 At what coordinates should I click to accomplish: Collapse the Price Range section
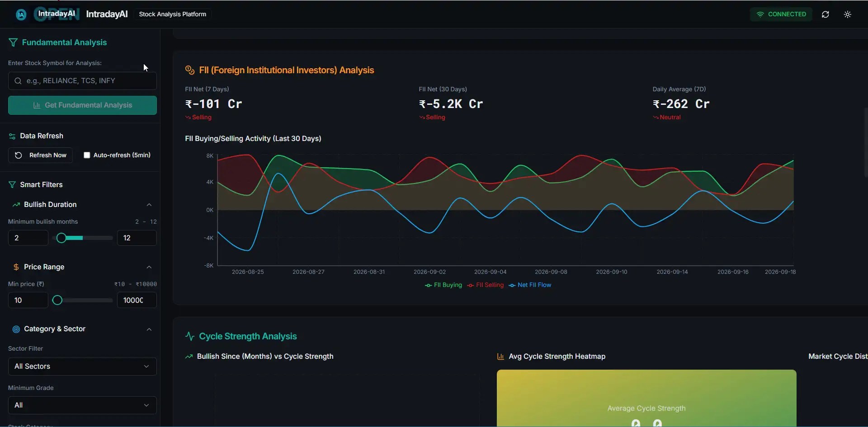[x=149, y=267]
